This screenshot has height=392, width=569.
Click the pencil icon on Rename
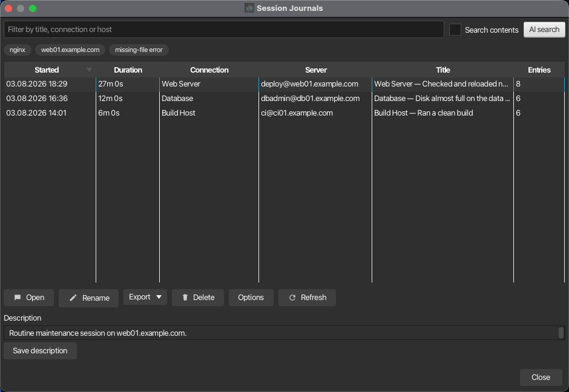click(73, 298)
